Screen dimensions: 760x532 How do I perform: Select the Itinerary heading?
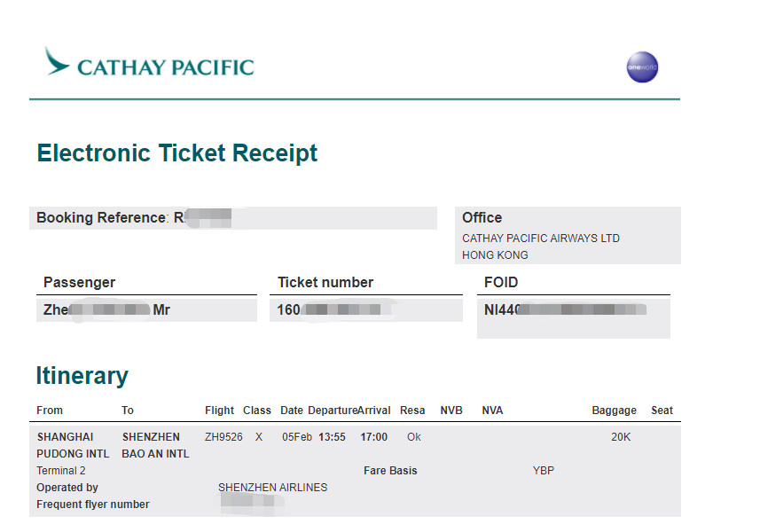point(82,375)
